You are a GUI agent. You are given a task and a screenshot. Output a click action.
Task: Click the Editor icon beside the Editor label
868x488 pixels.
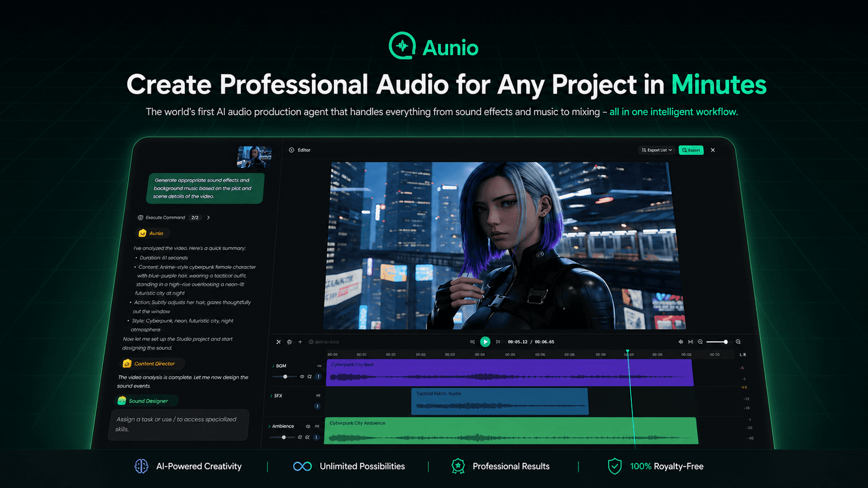[x=292, y=150]
